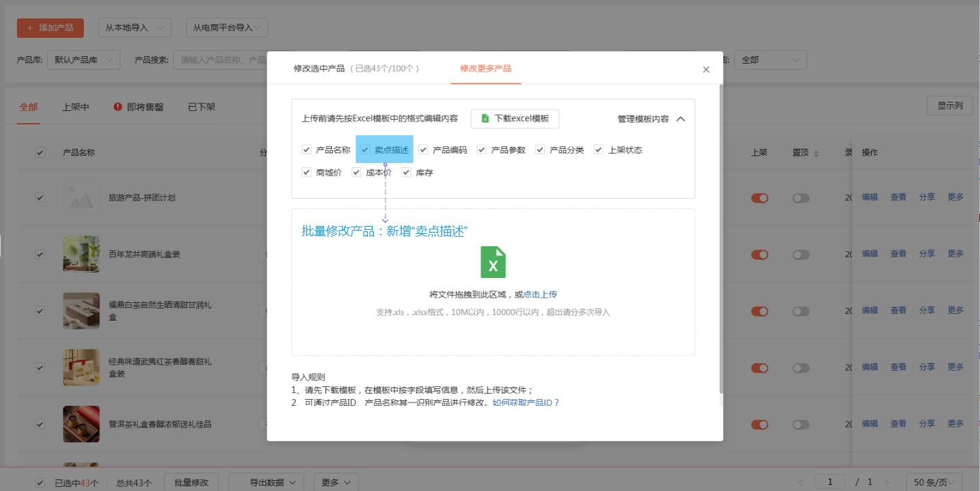980x491 pixels.
Task: Click the plus icon on 添加产品
Action: click(x=30, y=28)
